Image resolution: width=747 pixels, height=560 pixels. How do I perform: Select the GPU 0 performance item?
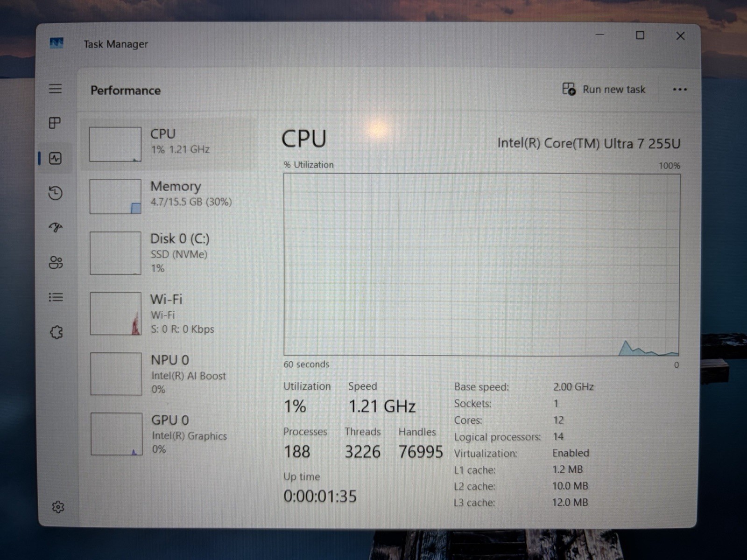tap(169, 434)
